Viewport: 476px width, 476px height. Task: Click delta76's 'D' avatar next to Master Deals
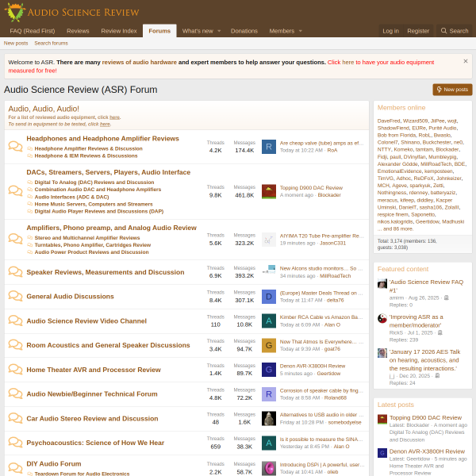[x=269, y=297]
